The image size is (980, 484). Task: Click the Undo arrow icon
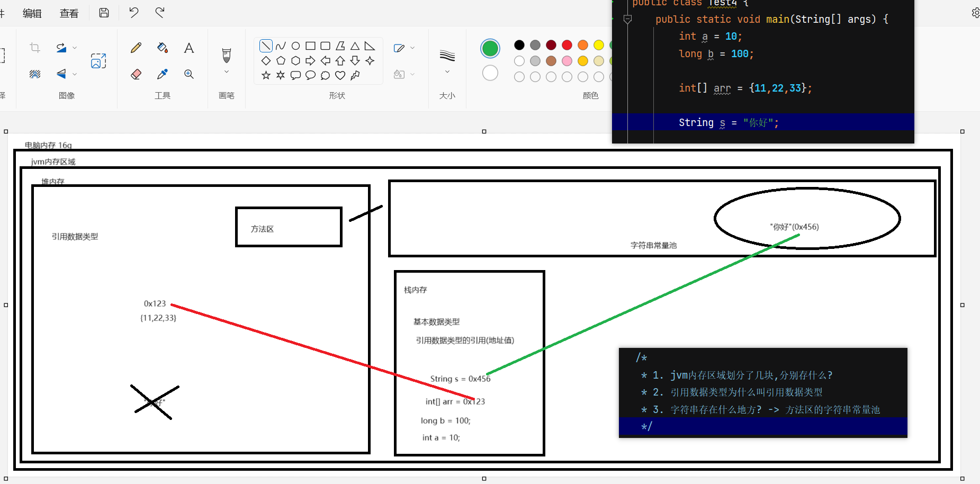133,12
